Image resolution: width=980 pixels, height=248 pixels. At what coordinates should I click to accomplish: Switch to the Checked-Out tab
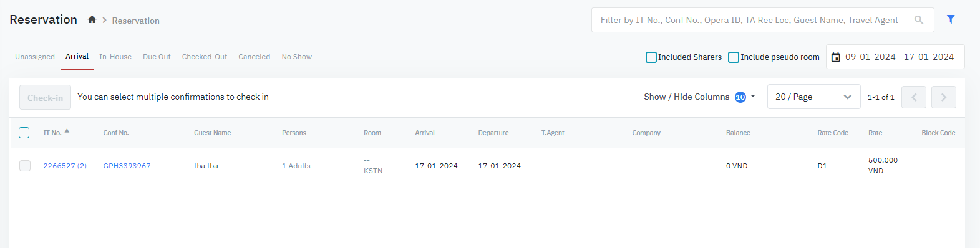tap(205, 57)
